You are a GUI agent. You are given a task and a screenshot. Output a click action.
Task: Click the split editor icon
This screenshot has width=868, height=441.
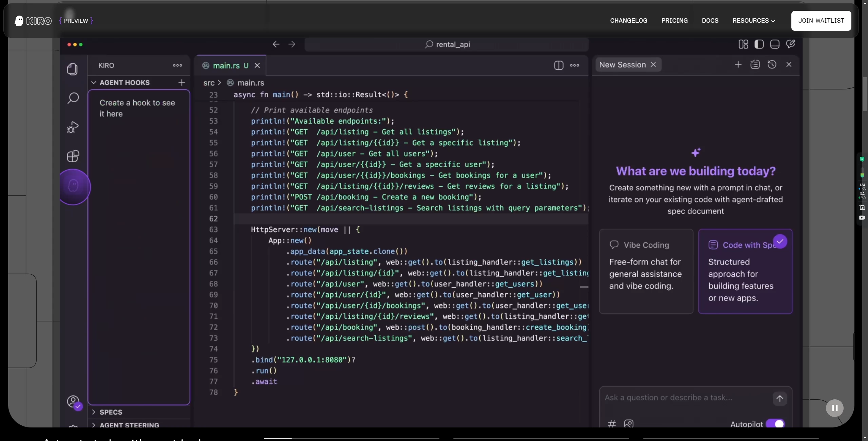(x=558, y=65)
